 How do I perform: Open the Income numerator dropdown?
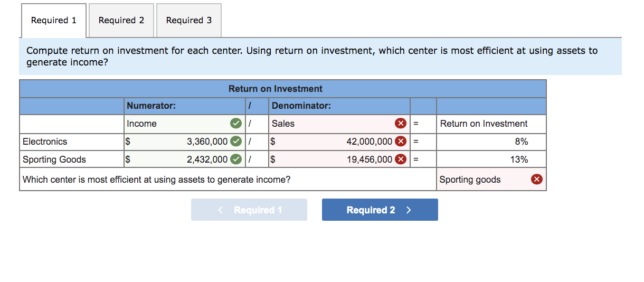pyautogui.click(x=177, y=124)
